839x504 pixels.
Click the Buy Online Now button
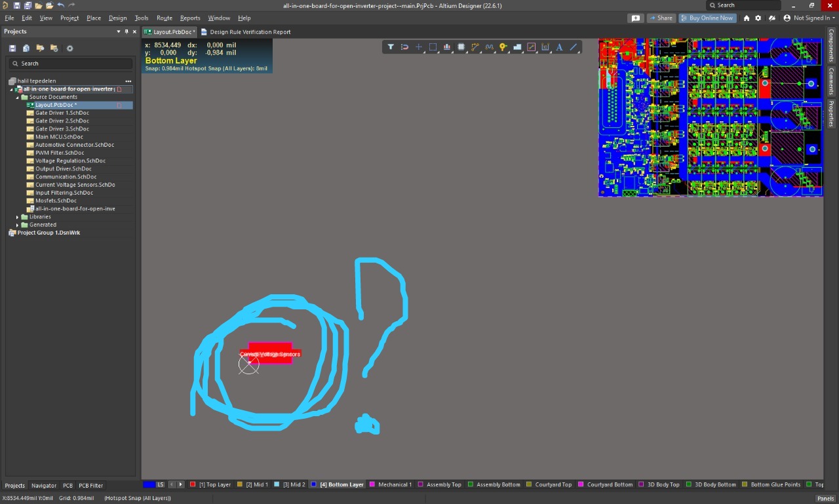707,18
